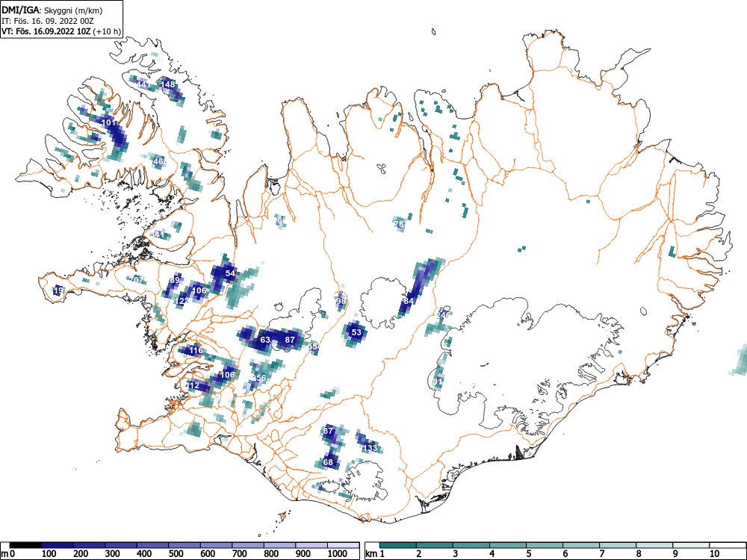The image size is (747, 560).
Task: Click the visibility value 356
Action: click(x=259, y=378)
